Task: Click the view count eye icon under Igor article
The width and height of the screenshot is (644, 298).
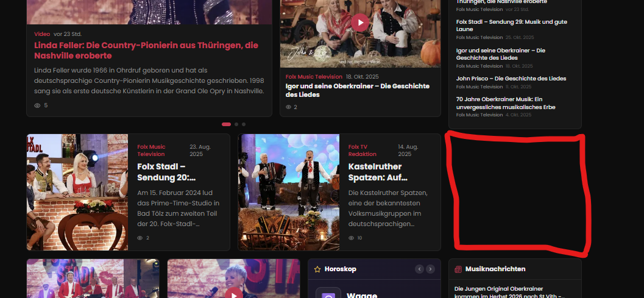Action: pos(289,107)
